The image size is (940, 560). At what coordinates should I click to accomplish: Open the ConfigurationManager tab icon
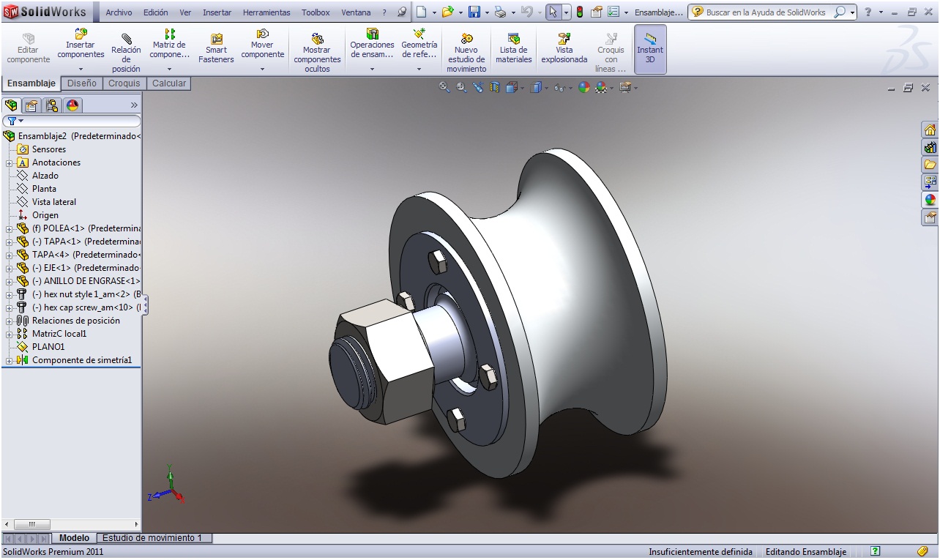[x=52, y=105]
